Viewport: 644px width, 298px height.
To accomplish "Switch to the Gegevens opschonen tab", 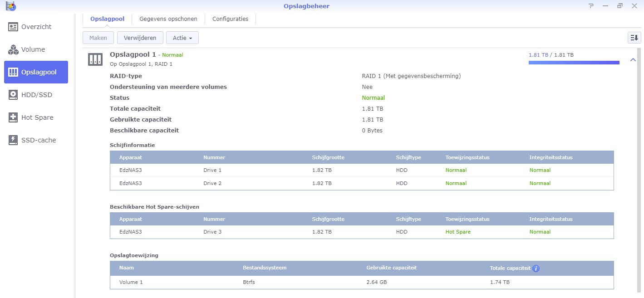I will coord(168,19).
